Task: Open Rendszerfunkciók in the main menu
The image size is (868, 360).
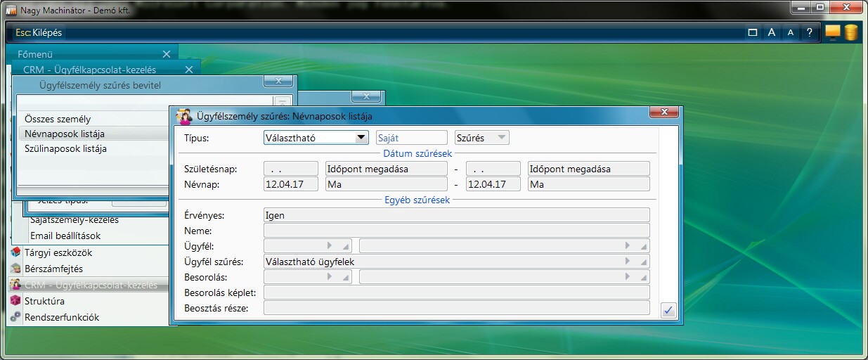Action: pyautogui.click(x=62, y=317)
